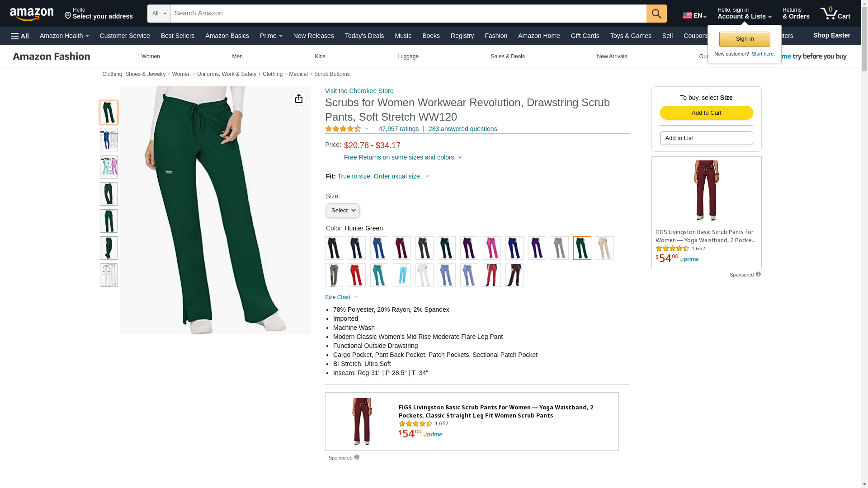Click the Amazon logo
The height and width of the screenshot is (488, 868).
click(x=32, y=14)
